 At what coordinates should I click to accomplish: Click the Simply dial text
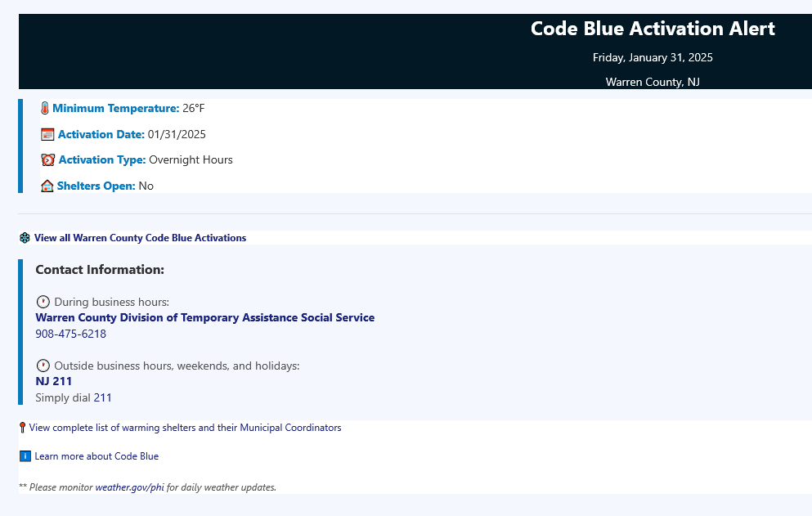click(63, 398)
